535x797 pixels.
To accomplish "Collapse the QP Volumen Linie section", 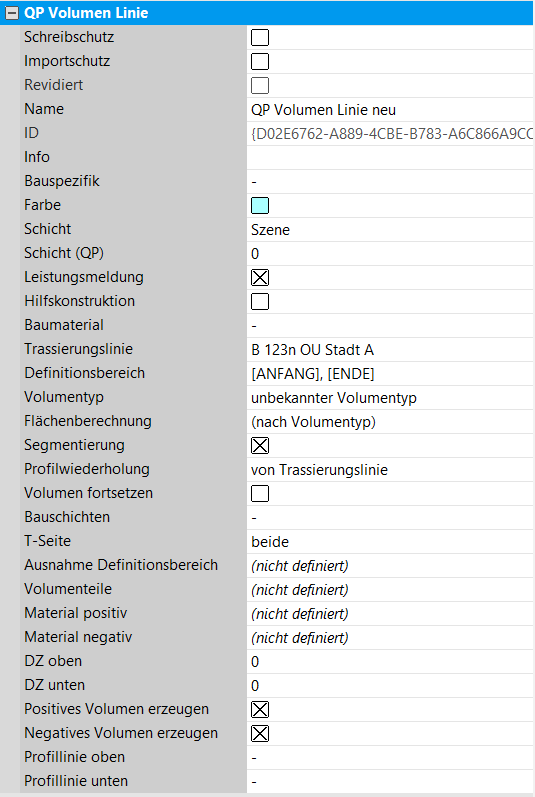I will (11, 13).
